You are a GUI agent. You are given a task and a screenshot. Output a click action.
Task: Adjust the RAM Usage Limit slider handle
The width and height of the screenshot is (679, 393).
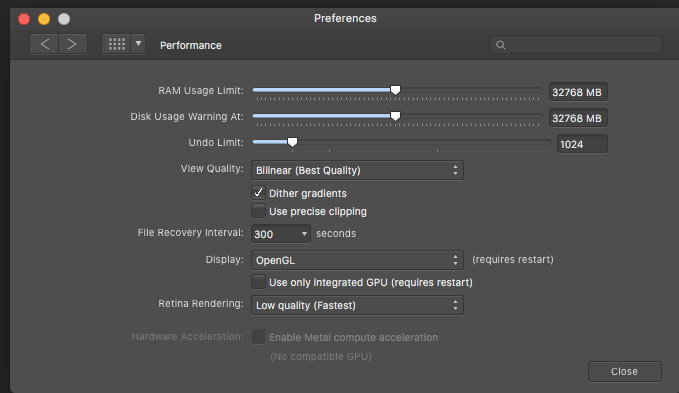point(395,90)
